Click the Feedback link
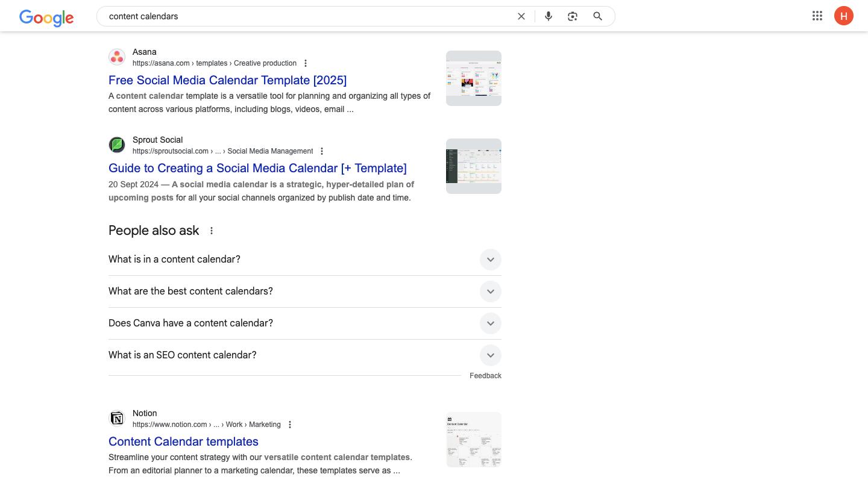Image resolution: width=868 pixels, height=489 pixels. 485,376
